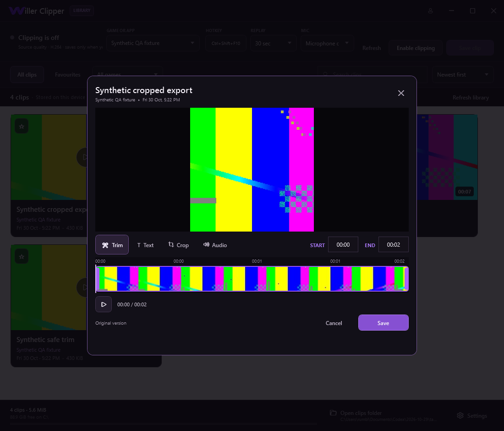Click the Ctrl+Shift+F10 hotkey field

coord(225,43)
